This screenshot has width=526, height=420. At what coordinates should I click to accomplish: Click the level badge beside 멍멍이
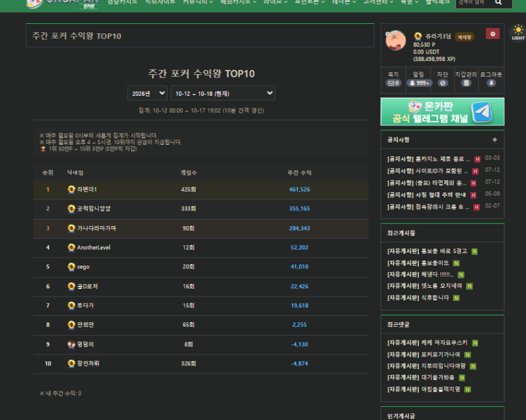71,344
